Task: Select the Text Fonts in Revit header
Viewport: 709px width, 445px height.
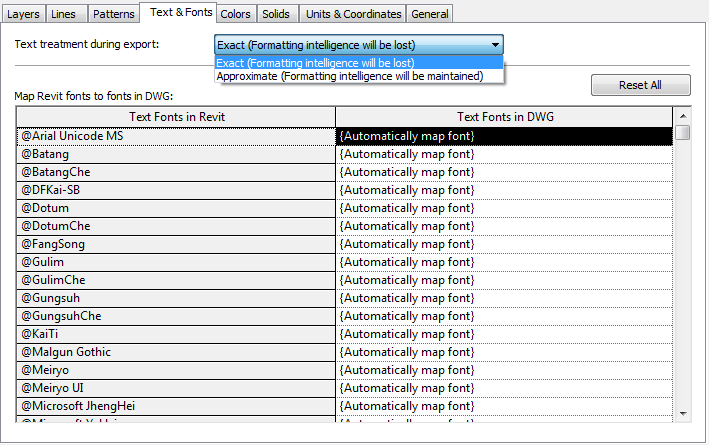Action: [x=176, y=117]
